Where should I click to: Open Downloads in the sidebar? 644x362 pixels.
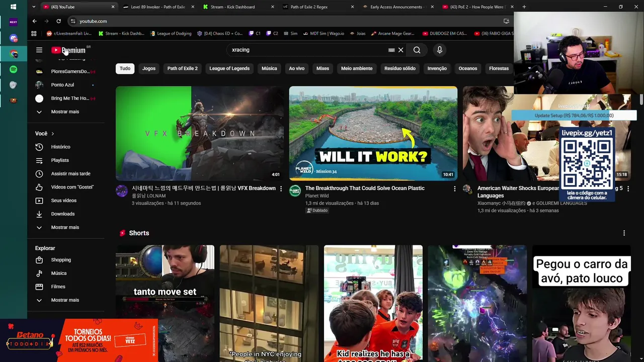(62, 214)
